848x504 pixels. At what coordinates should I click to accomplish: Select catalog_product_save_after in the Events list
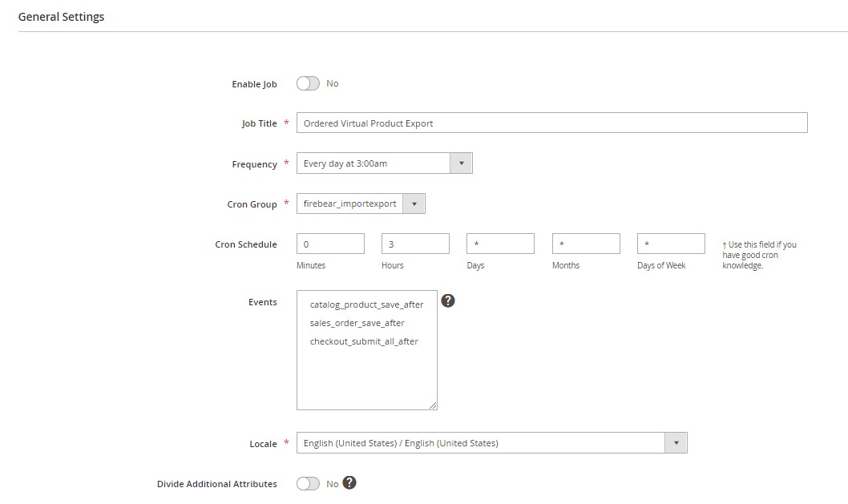tap(366, 304)
